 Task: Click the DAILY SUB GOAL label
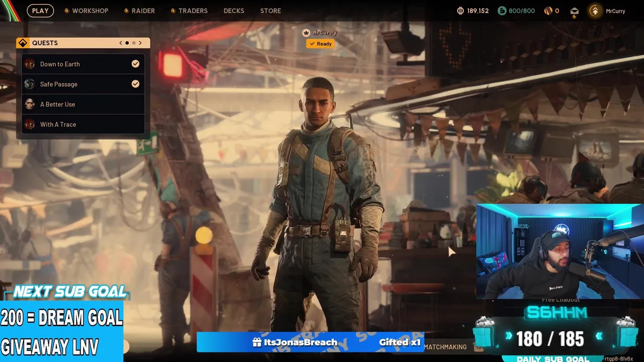pos(553,359)
